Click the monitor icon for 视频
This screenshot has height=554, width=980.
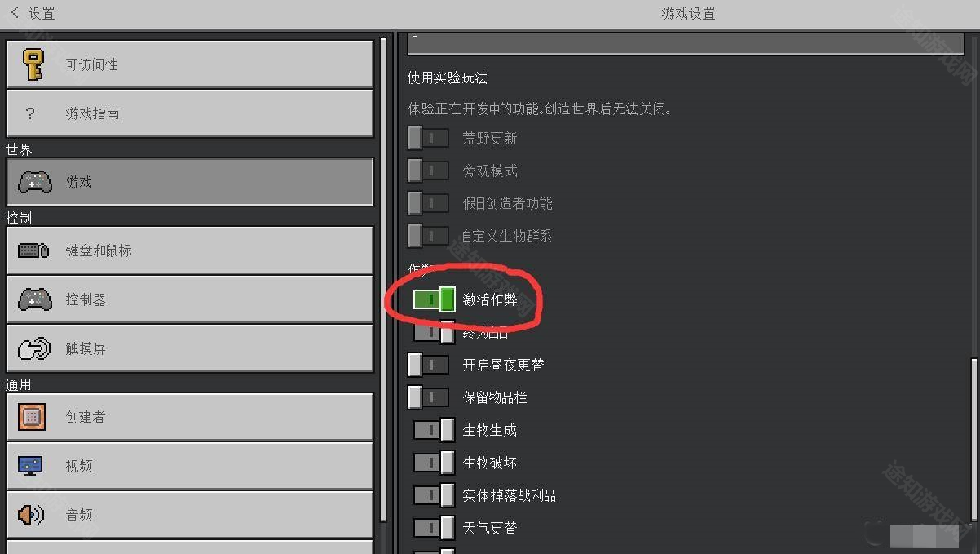point(30,466)
